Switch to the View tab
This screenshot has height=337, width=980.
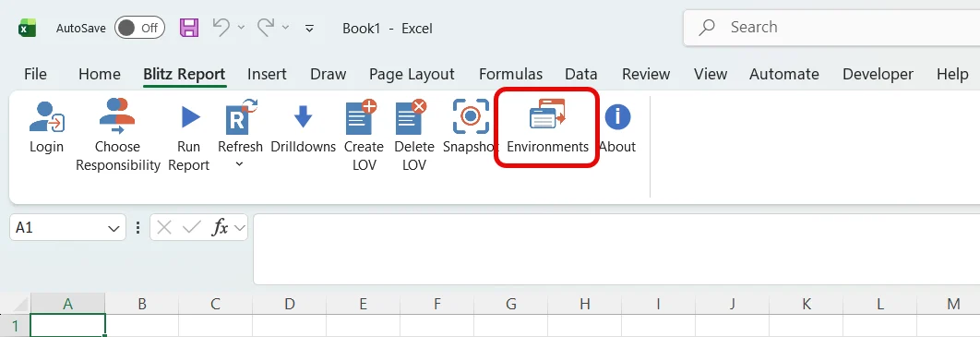pos(711,74)
